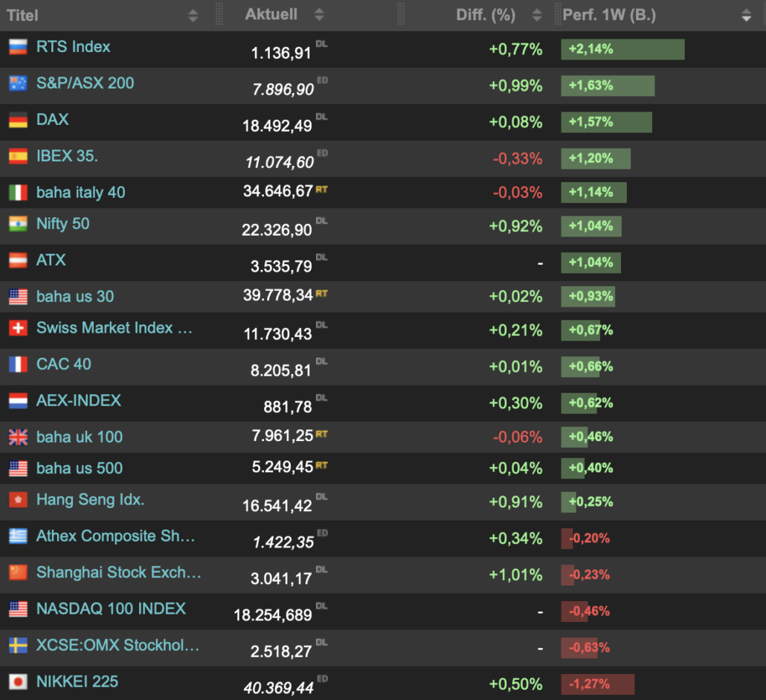766x700 pixels.
Task: Click the Swedish flag beside OMX Stockholm
Action: [18, 645]
